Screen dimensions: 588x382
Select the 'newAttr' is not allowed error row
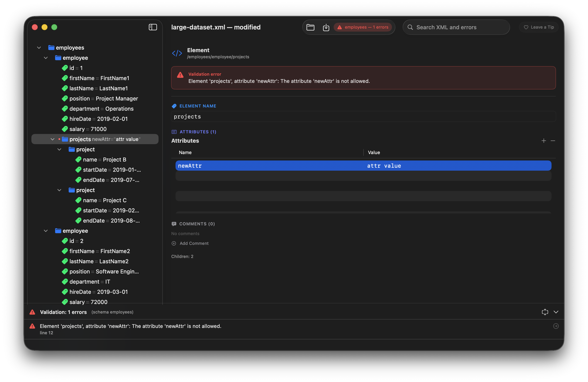294,329
